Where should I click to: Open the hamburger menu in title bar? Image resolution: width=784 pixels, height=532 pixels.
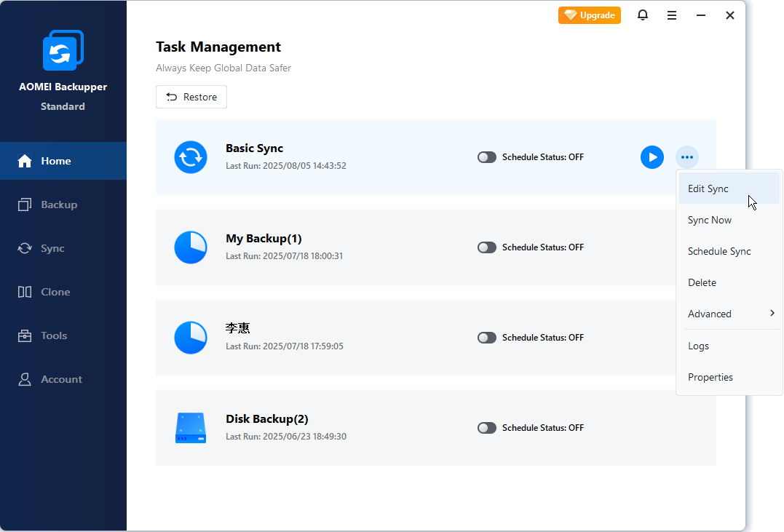pyautogui.click(x=672, y=15)
